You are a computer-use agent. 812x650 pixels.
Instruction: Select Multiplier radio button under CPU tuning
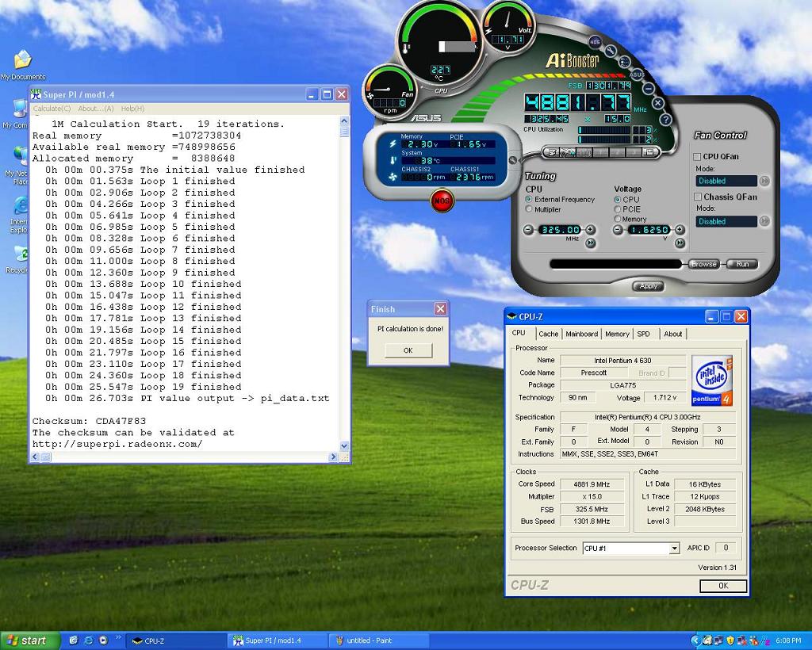point(529,209)
